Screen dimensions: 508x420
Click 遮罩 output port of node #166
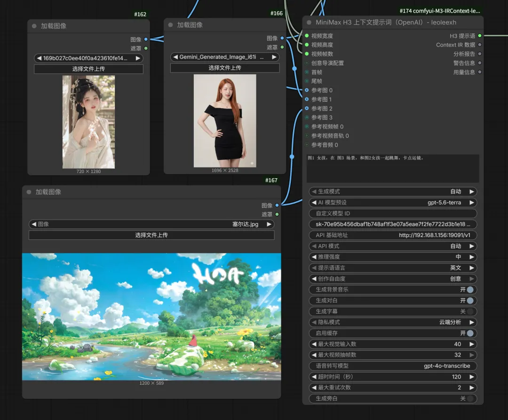pos(282,48)
